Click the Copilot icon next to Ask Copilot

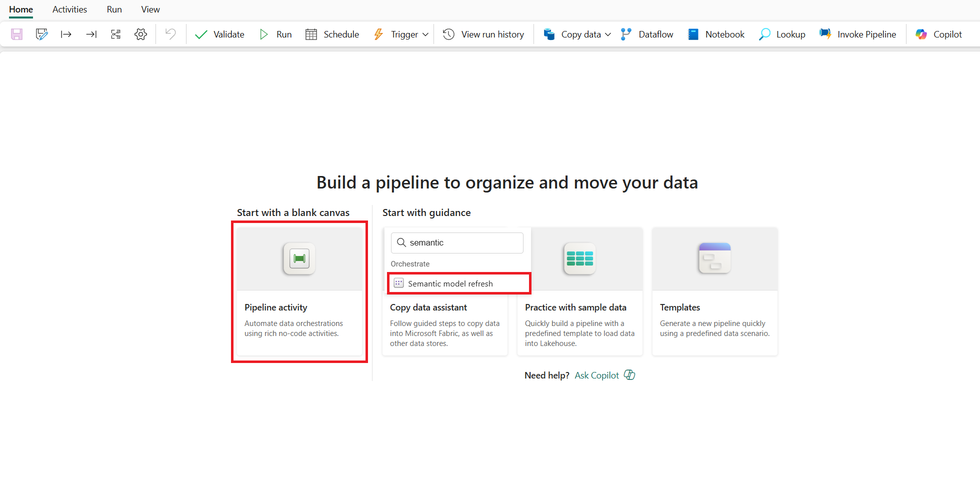pos(629,375)
